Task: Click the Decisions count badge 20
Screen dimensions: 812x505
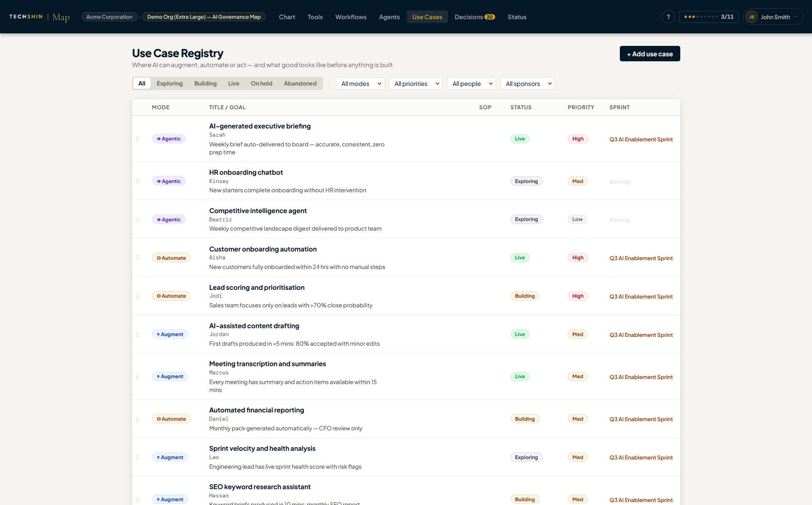Action: point(490,17)
